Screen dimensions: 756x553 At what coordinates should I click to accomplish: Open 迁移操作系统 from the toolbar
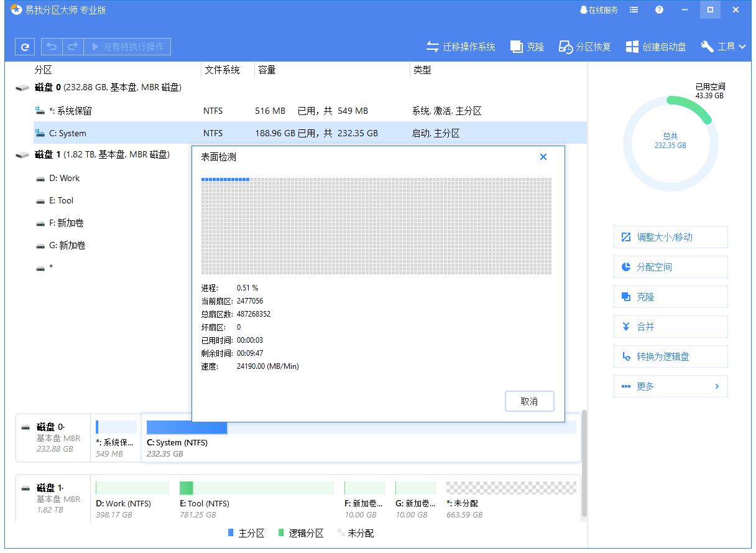pyautogui.click(x=461, y=46)
